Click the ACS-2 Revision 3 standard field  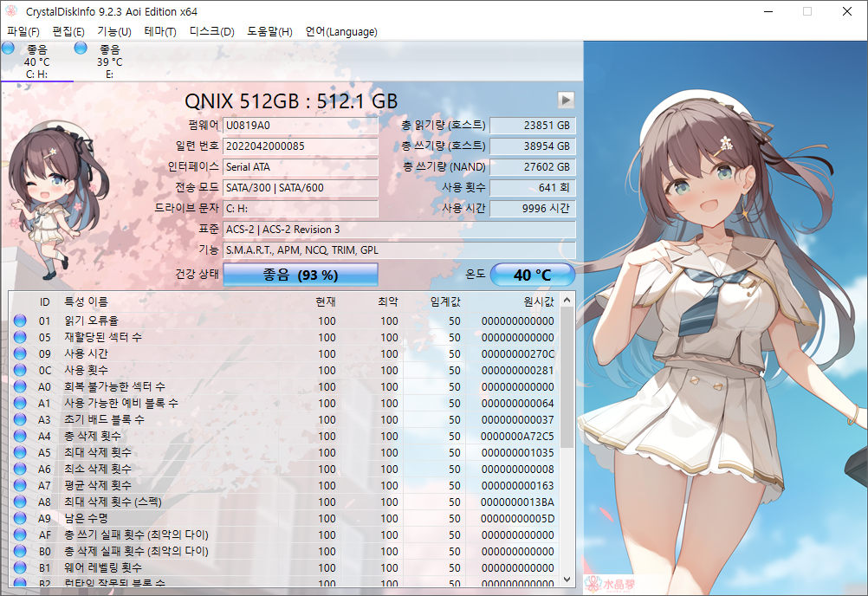tap(399, 229)
